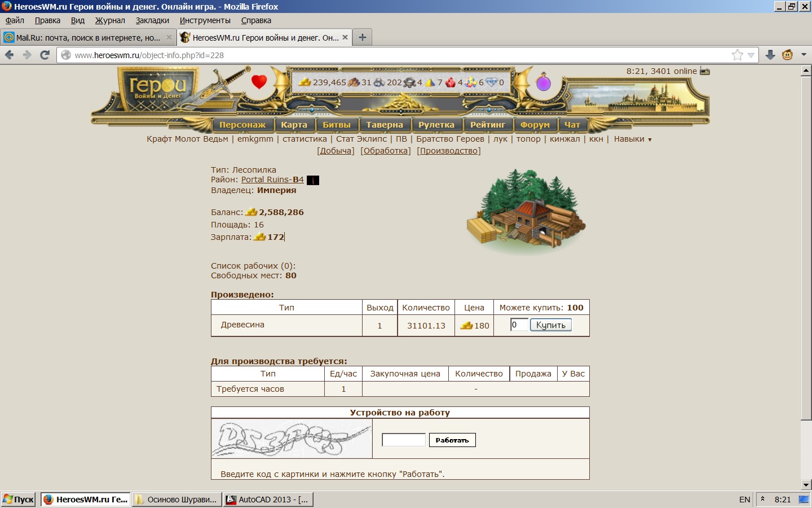Open the Правка menu
Screen dimensions: 812x508
click(x=47, y=20)
